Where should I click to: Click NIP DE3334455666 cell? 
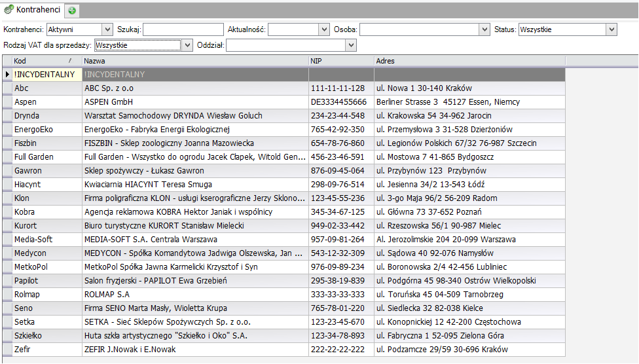(341, 102)
